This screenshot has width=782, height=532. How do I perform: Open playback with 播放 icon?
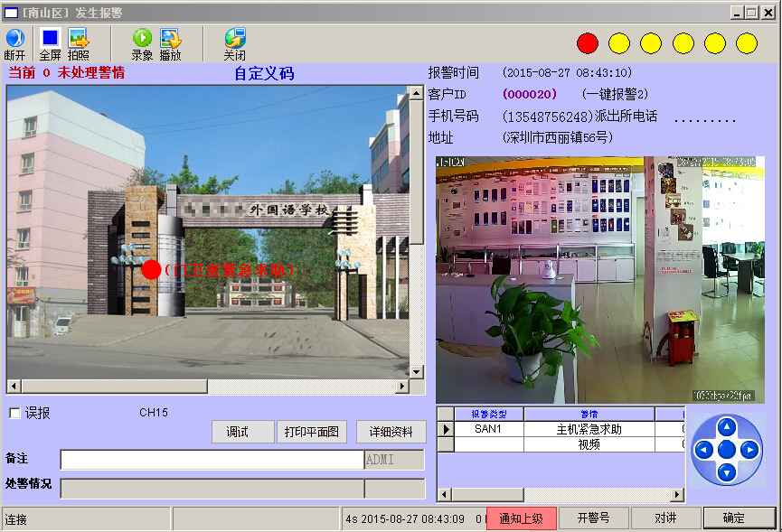click(x=170, y=39)
